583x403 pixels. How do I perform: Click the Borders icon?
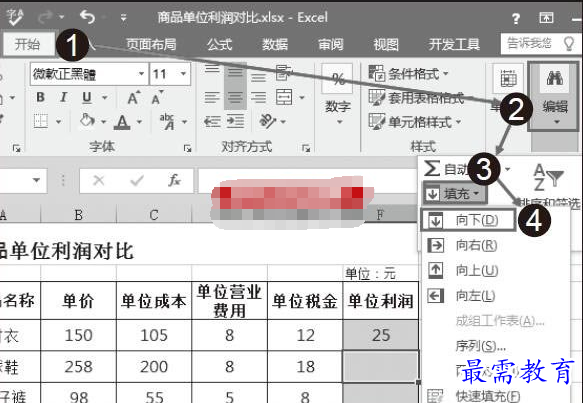(x=41, y=121)
